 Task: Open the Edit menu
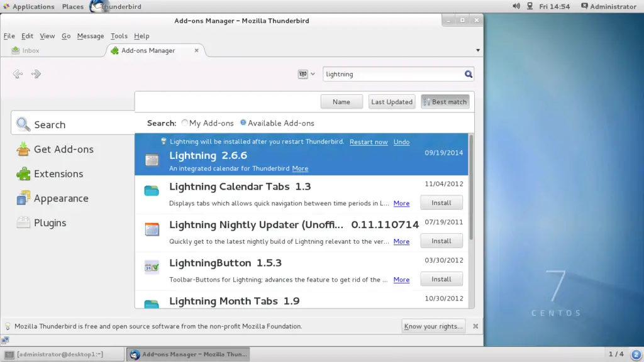[x=27, y=36]
